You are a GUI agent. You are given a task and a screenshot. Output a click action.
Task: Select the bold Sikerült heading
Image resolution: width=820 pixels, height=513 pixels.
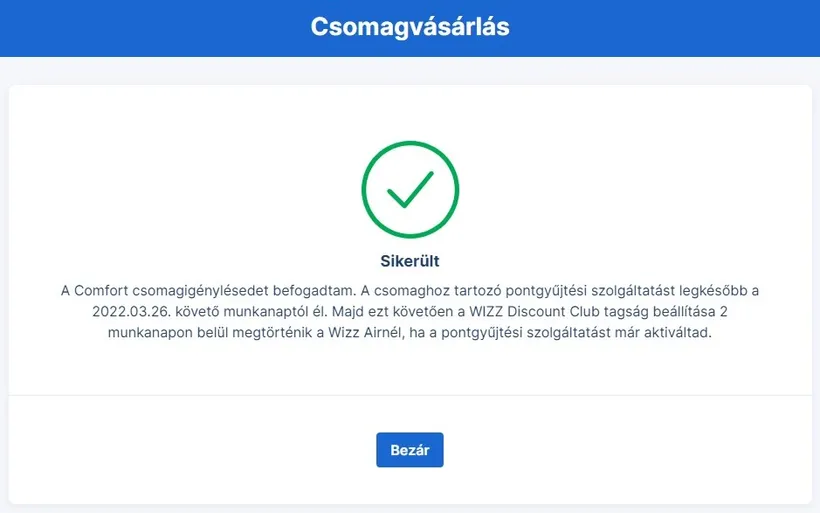tap(410, 262)
